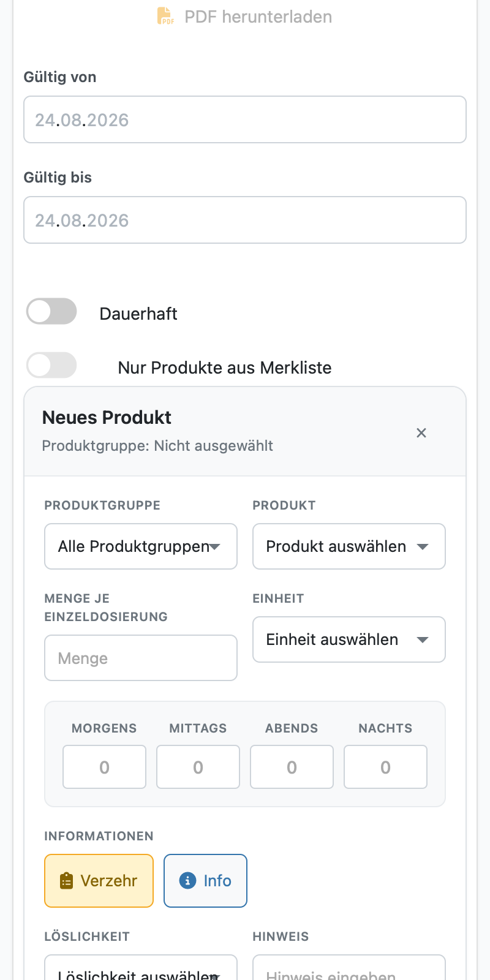Enable Nur Produkte aus Merkliste switch
The image size is (490, 980).
tap(51, 366)
